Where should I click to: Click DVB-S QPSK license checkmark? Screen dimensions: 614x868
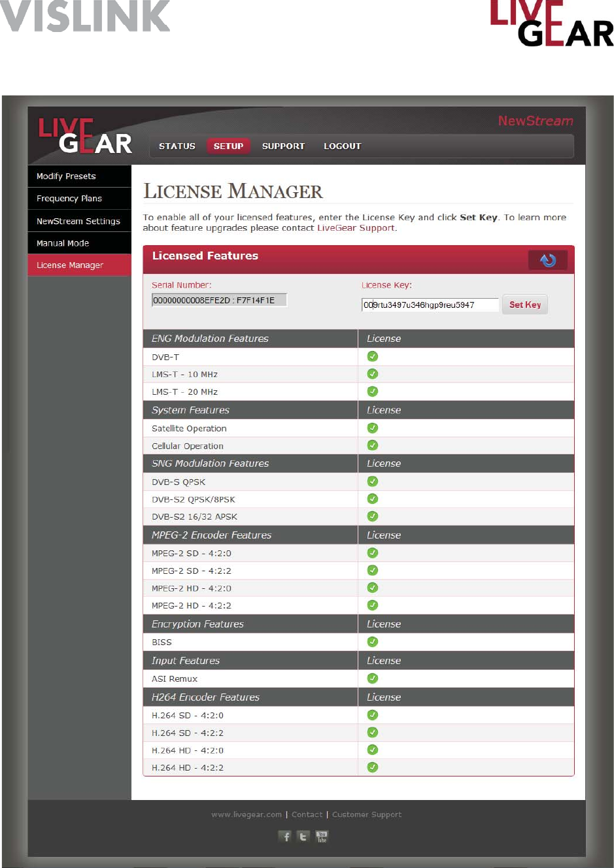[x=373, y=481]
